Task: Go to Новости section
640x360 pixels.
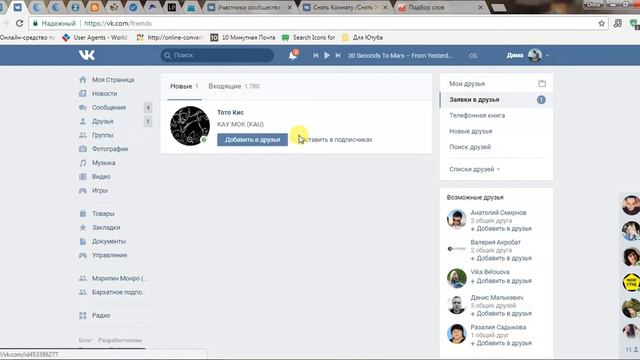Action: [x=104, y=93]
